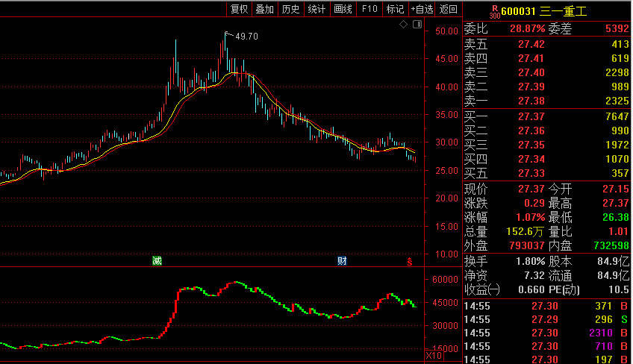Select the 画线 drawing tool
Image resolution: width=633 pixels, height=364 pixels.
tap(343, 9)
